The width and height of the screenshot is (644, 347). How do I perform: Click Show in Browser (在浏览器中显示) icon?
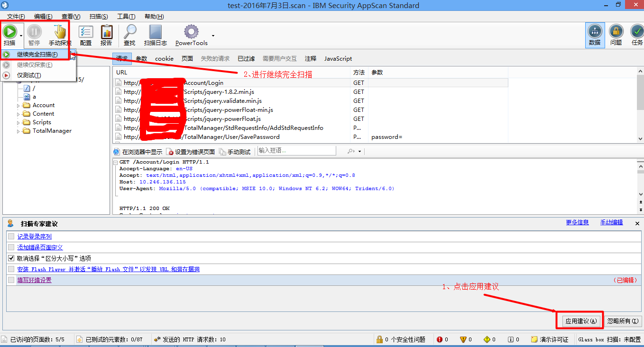click(x=117, y=152)
